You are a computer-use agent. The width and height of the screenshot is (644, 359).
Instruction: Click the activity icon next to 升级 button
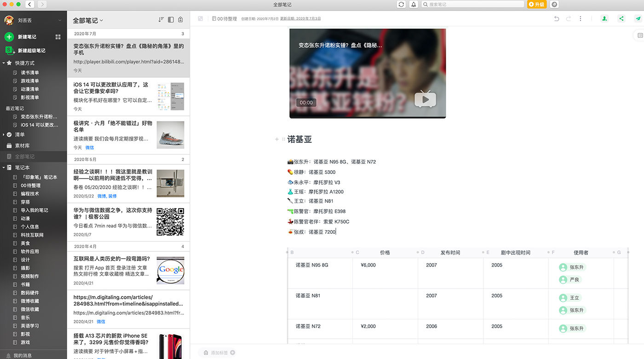click(554, 4)
